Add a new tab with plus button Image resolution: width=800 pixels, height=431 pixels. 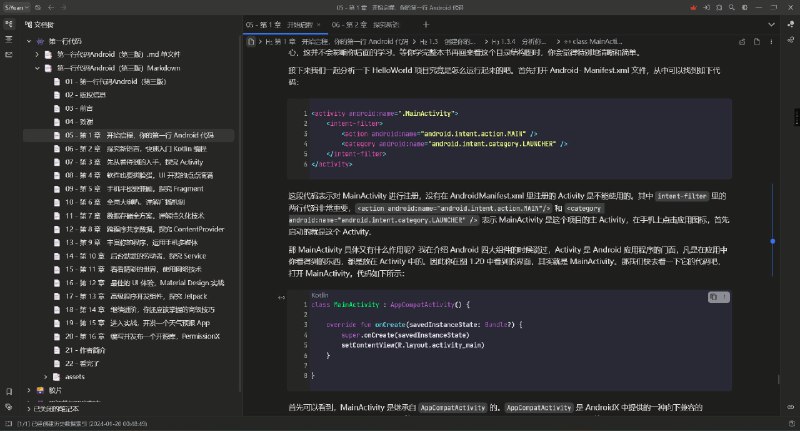tap(426, 24)
